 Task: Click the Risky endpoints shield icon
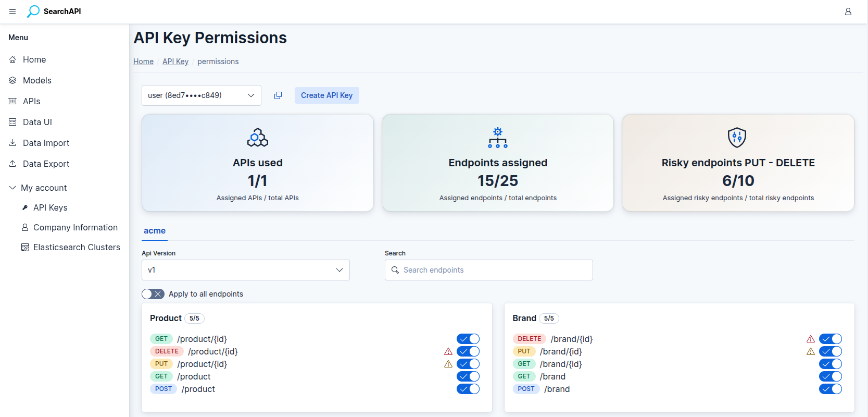(x=737, y=138)
